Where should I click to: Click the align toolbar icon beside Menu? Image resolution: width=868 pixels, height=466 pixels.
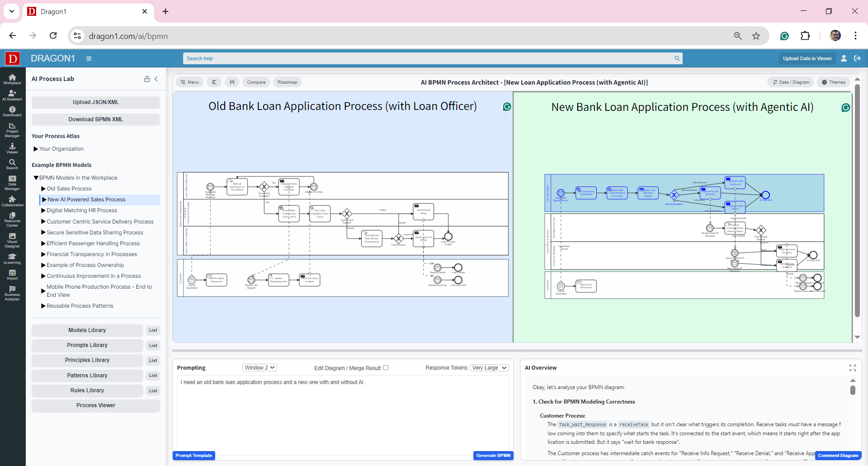[214, 82]
